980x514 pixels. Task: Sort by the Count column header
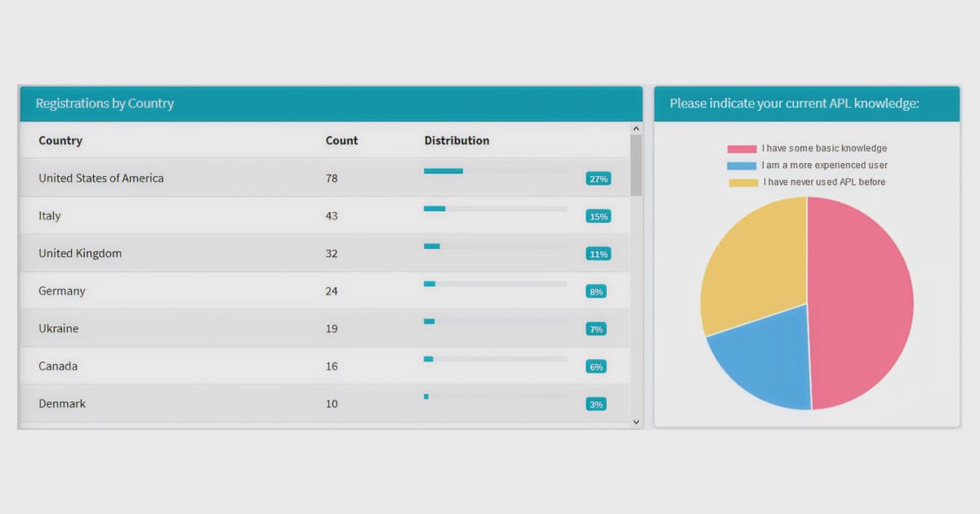pyautogui.click(x=341, y=140)
